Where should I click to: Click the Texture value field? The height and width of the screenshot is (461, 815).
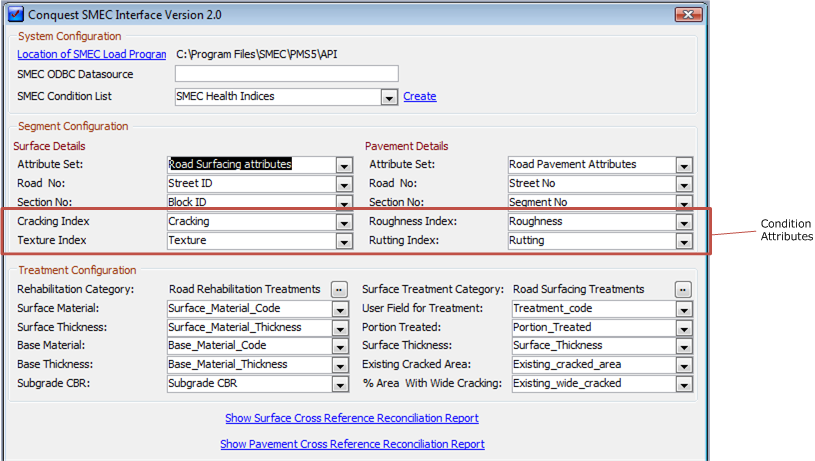[x=252, y=241]
